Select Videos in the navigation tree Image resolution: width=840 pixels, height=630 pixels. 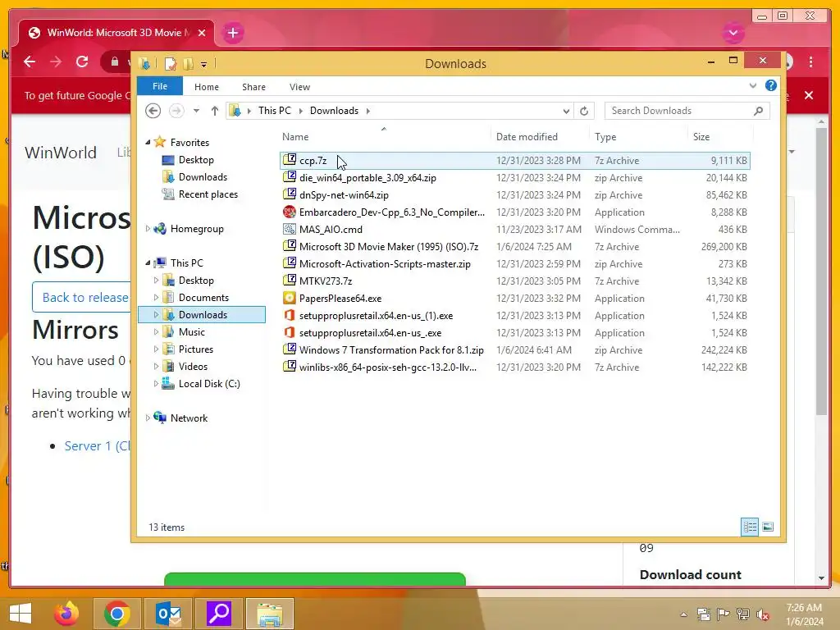coord(193,367)
